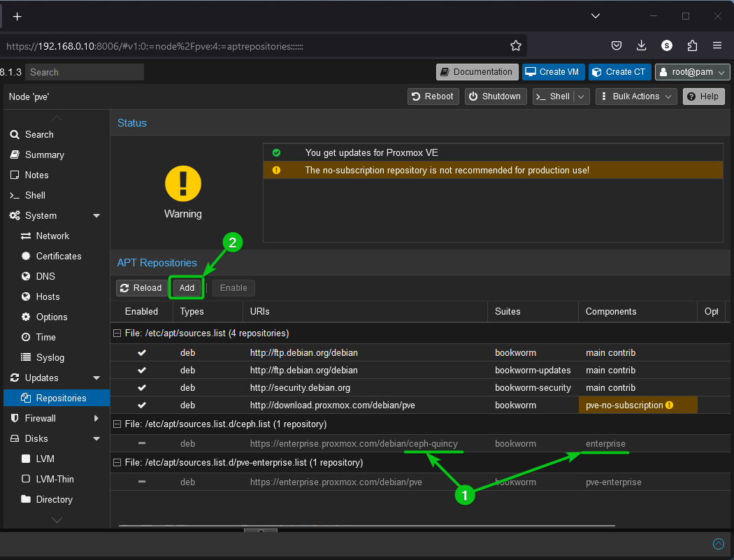The image size is (734, 560).
Task: Open the Summary sidebar item
Action: coord(56,155)
